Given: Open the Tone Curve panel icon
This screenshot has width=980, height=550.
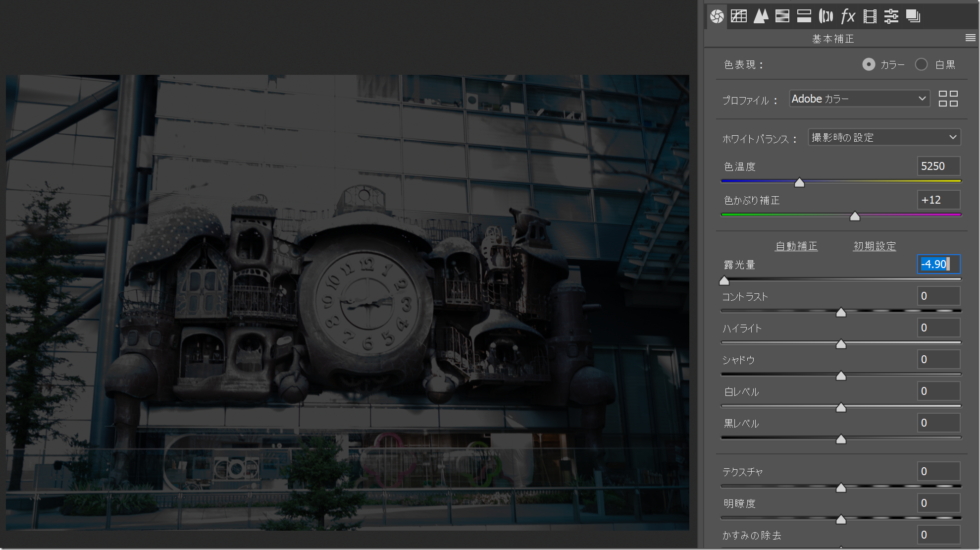Looking at the screenshot, I should (738, 16).
